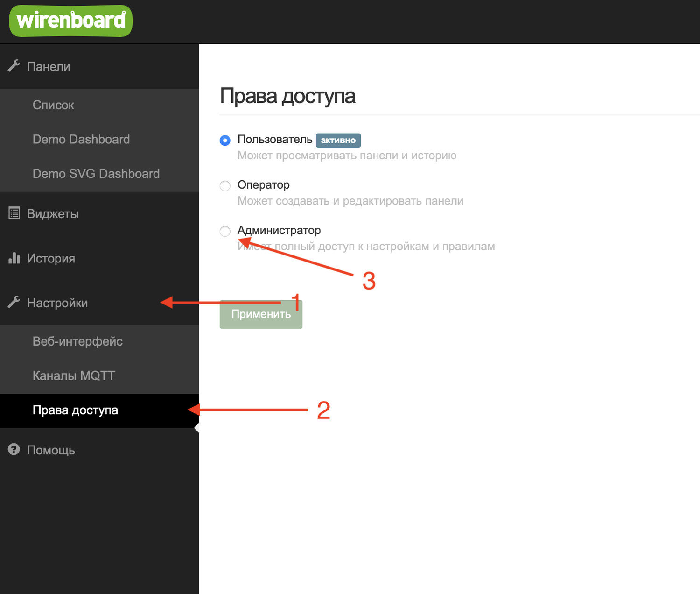Open the Каналы MQTT page
The height and width of the screenshot is (594, 700).
click(x=74, y=375)
